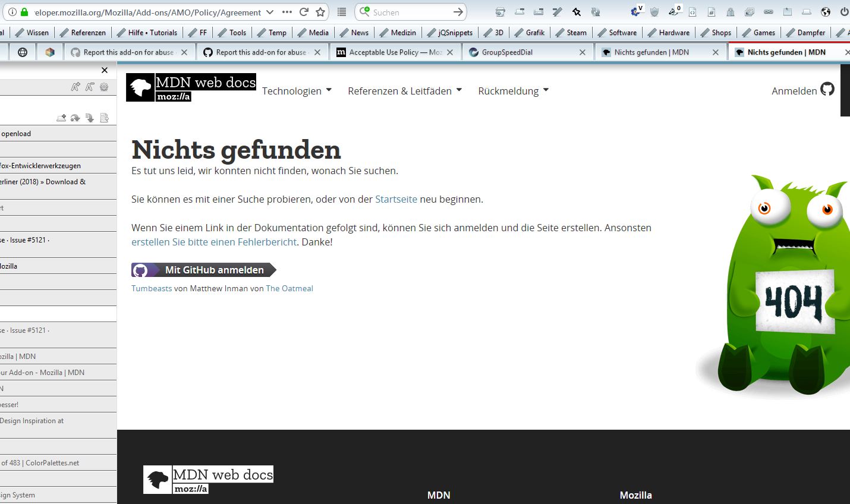Click the sync arrows toolbar icon
Screen dimensions: 850x504
point(596,12)
